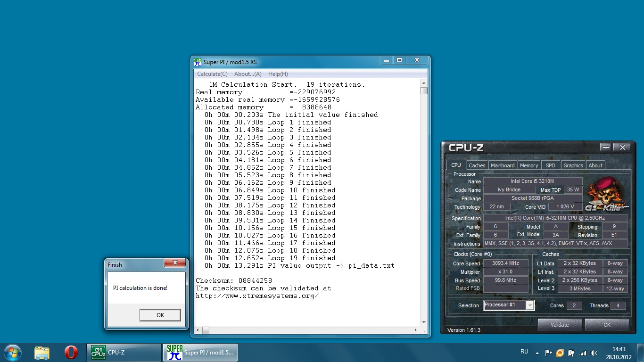Screen dimensions: 644x362
Task: Open the Calculate(C) menu
Action: 212,74
